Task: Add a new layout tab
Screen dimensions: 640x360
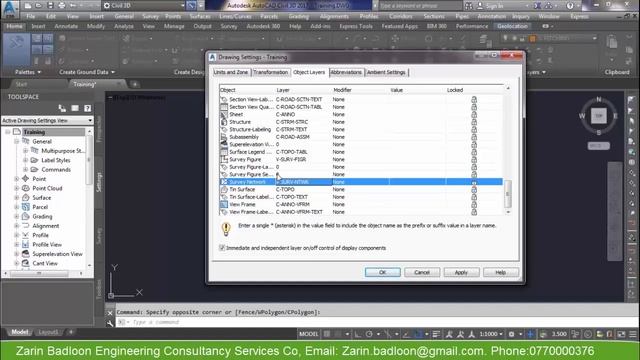Action: (71, 332)
